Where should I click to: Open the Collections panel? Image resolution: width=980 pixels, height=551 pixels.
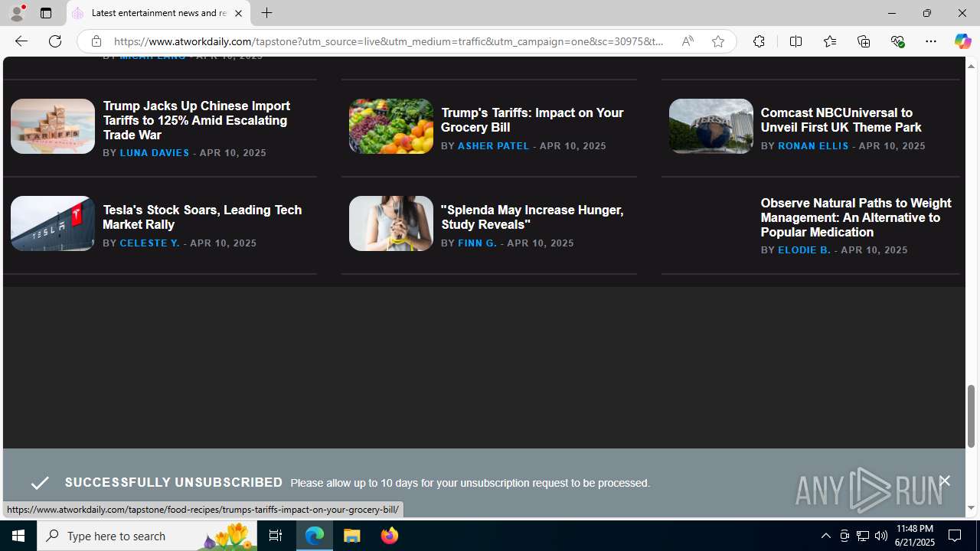(863, 41)
